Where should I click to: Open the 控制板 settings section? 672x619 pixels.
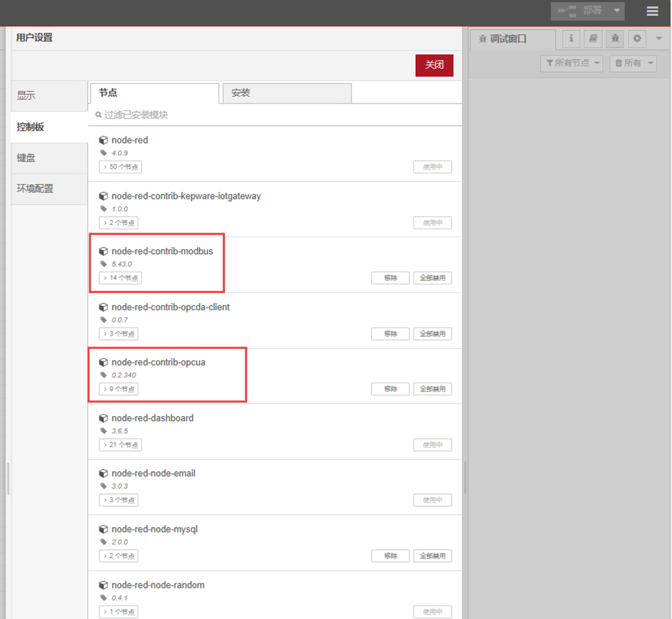pos(49,127)
